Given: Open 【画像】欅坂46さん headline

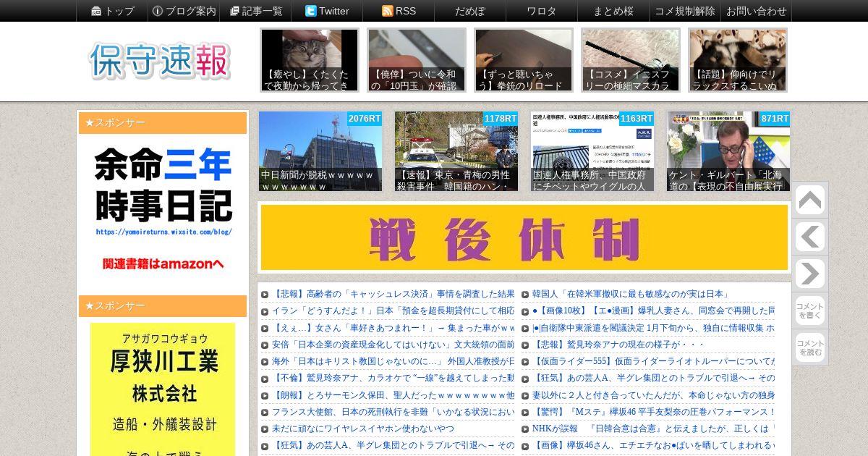Looking at the screenshot, I should coord(654,445).
